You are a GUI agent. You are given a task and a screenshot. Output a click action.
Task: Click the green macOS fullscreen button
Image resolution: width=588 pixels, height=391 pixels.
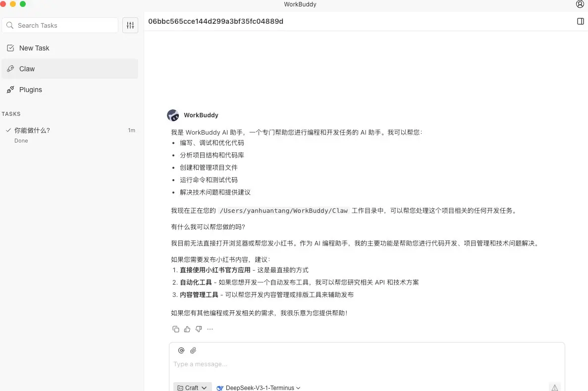[22, 4]
